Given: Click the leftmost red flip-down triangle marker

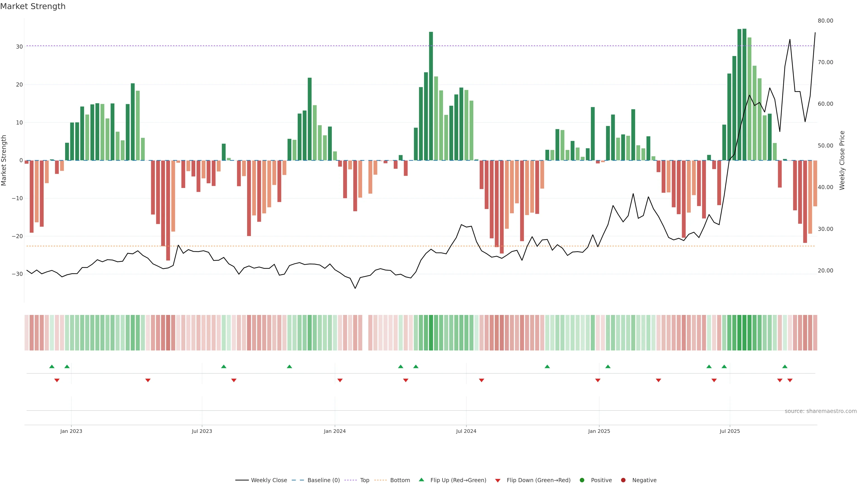Looking at the screenshot, I should (57, 380).
